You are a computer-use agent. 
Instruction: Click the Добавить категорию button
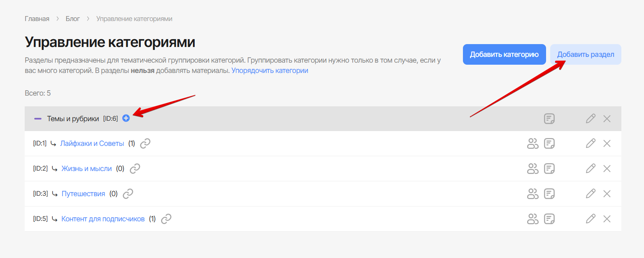tap(505, 54)
